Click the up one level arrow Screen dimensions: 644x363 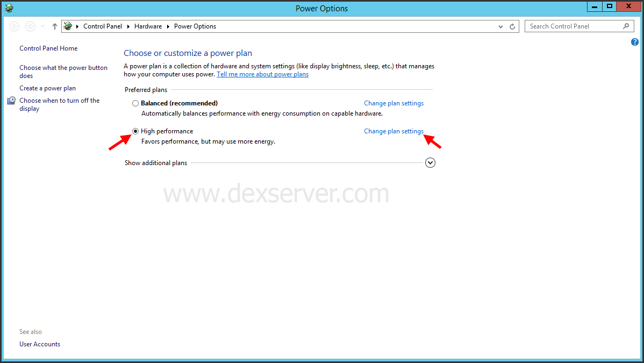54,26
